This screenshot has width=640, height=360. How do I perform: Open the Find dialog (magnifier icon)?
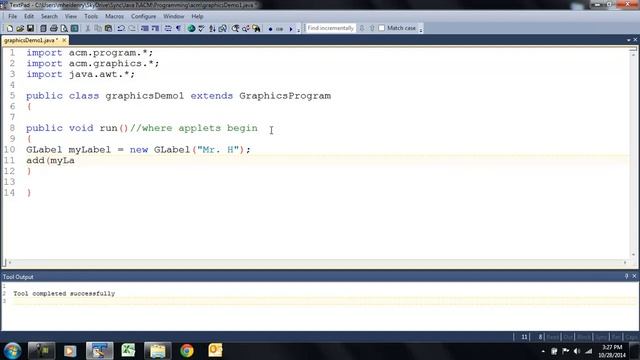tap(236, 29)
